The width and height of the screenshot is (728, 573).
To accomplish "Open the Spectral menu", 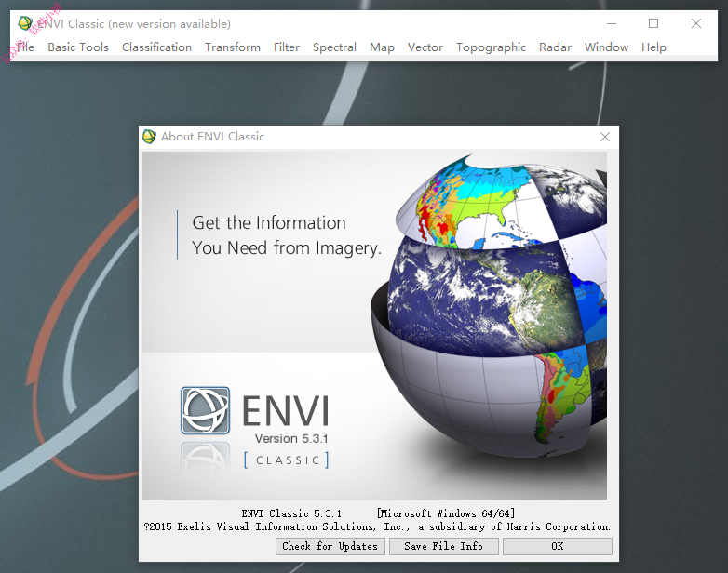I will tap(334, 47).
